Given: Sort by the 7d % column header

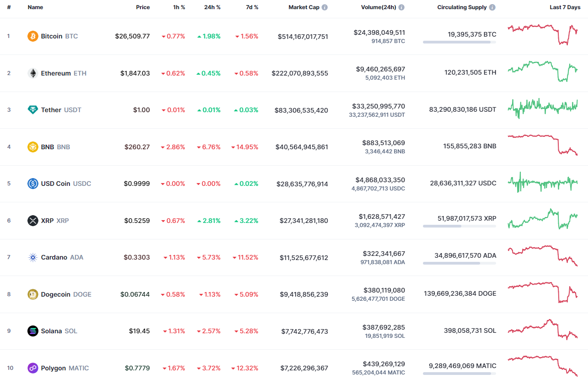Looking at the screenshot, I should (x=251, y=7).
